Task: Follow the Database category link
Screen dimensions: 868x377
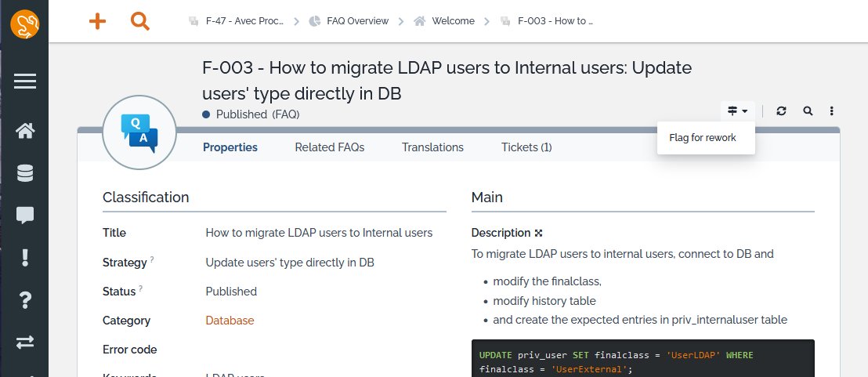Action: point(230,321)
